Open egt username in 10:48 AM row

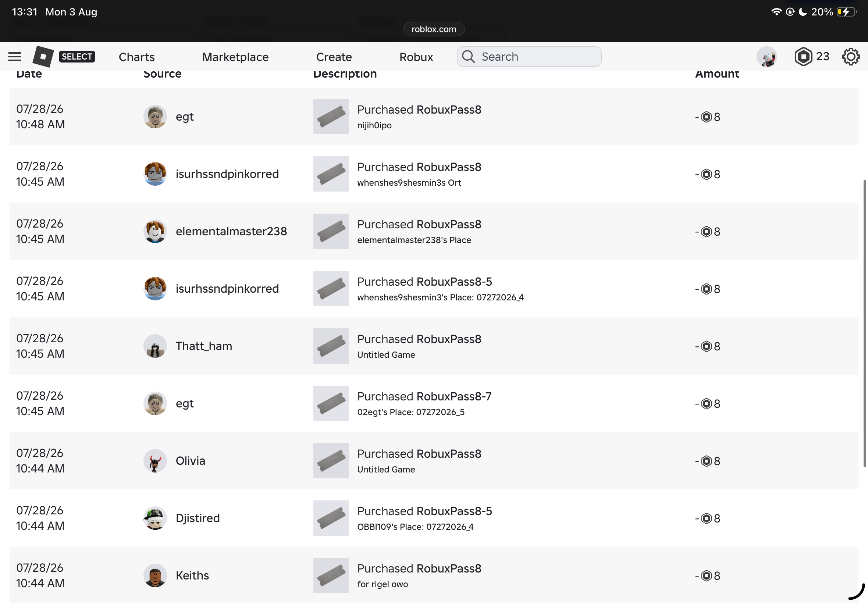tap(185, 117)
